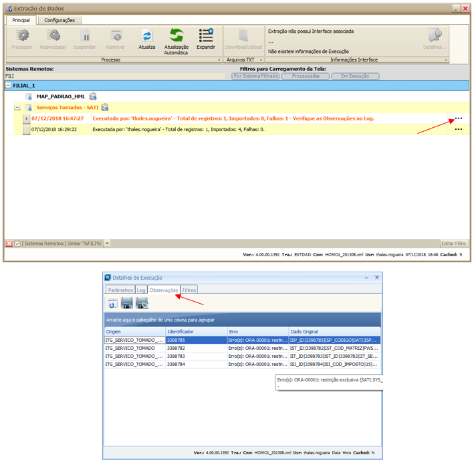Sort by Dado Original column header
The image size is (476, 465).
[x=335, y=331]
